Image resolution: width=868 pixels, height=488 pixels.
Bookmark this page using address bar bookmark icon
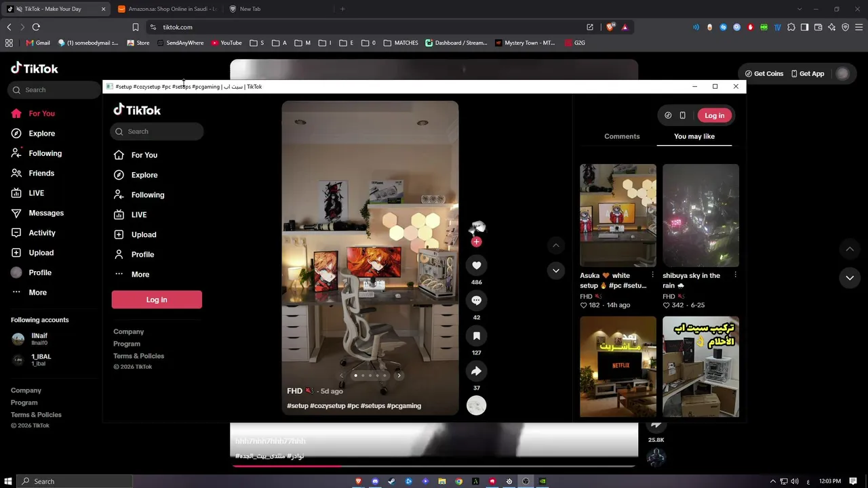[136, 27]
